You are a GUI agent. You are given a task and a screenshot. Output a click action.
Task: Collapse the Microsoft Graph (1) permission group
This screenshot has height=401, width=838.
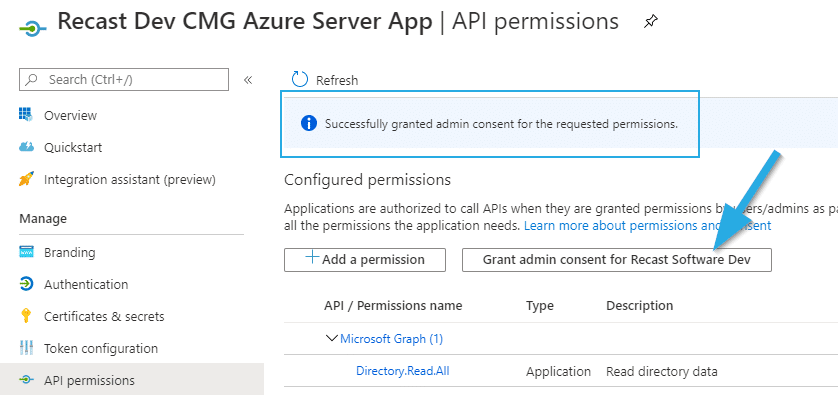tap(332, 338)
